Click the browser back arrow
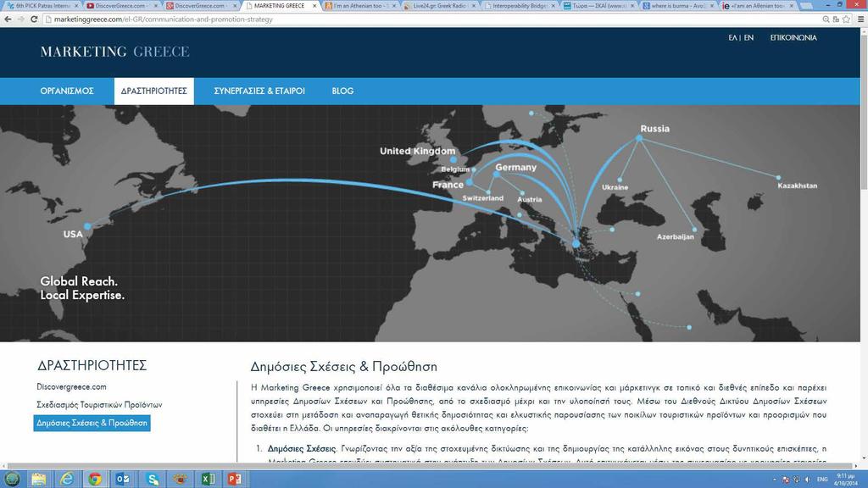 click(8, 19)
